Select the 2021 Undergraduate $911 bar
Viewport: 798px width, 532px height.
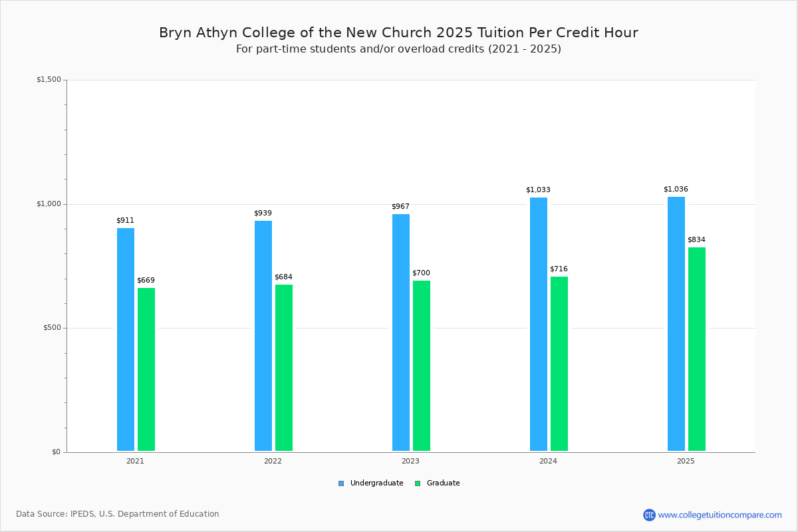[126, 340]
